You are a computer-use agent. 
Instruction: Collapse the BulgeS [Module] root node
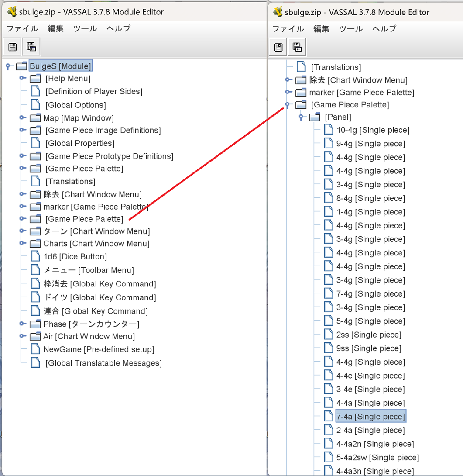pos(8,66)
